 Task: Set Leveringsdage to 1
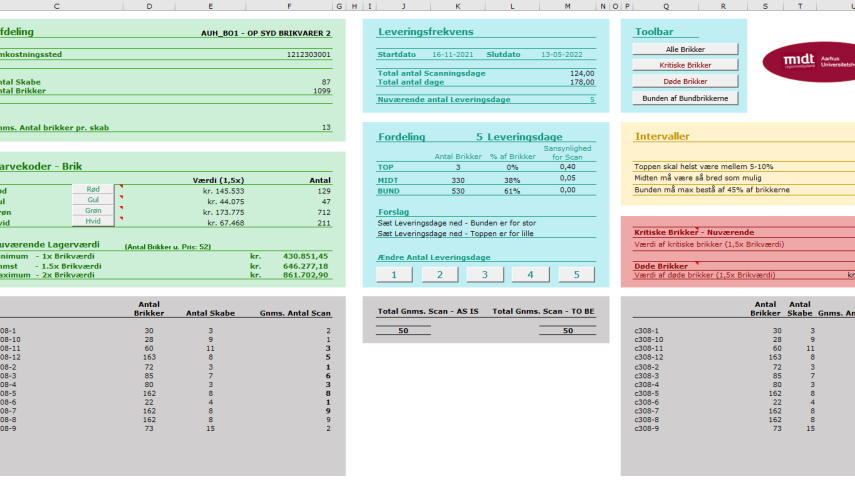pos(394,275)
